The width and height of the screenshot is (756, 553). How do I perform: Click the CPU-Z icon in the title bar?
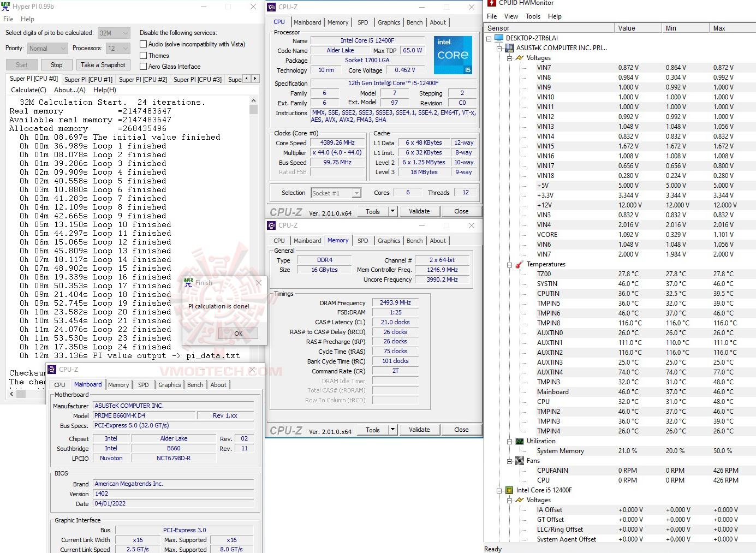[271, 7]
